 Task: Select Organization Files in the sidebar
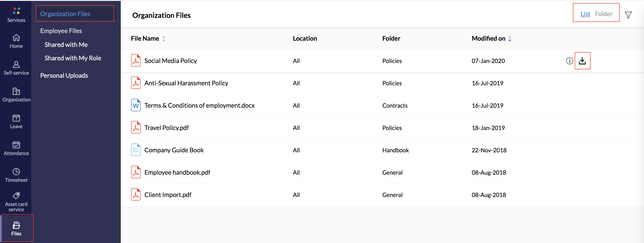click(x=65, y=14)
